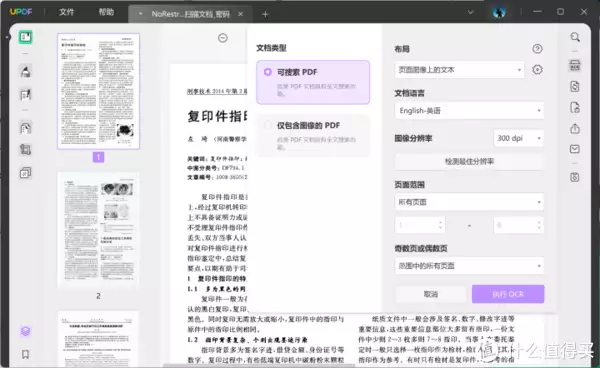Viewport: 600px width, 368px height.
Task: Open the Crop Pages tool in sidebar
Action: point(26,150)
